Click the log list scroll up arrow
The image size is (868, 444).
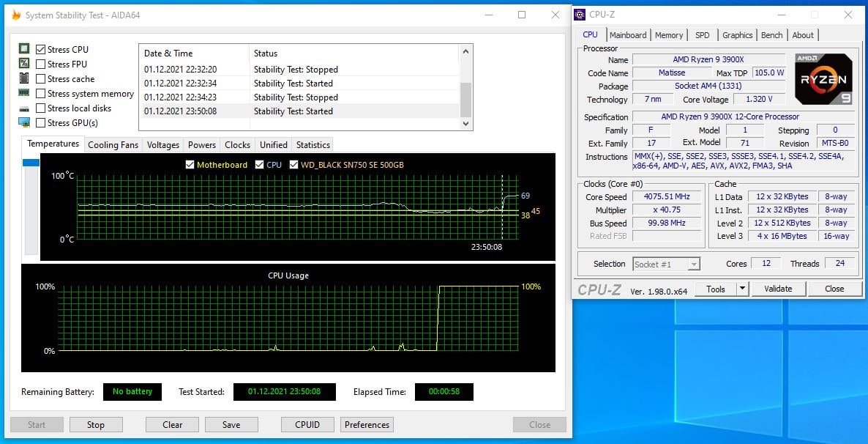(x=465, y=51)
